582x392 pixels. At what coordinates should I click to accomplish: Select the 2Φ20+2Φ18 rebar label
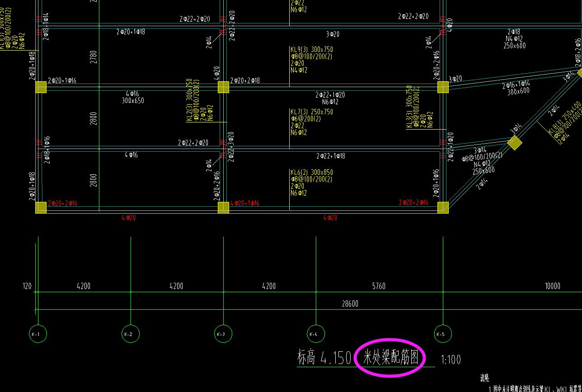pyautogui.click(x=245, y=80)
